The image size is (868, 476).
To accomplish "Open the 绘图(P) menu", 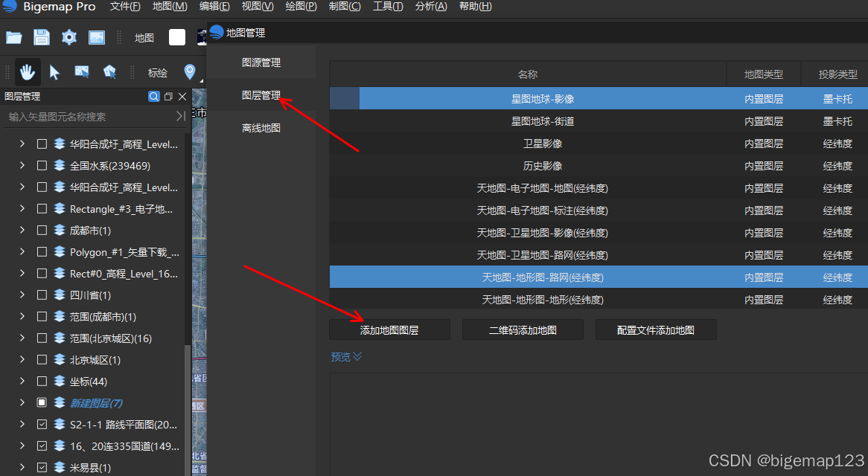I will pos(301,7).
